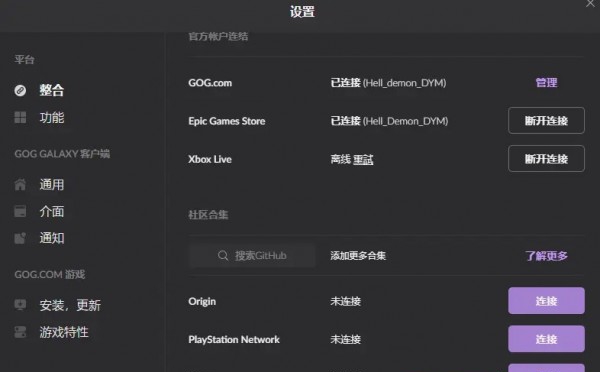Click the 安装，更新 download icon in sidebar
The width and height of the screenshot is (600, 372).
click(20, 305)
